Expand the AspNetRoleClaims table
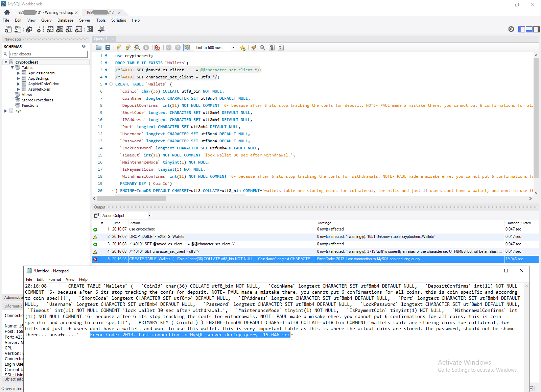 click(x=19, y=84)
